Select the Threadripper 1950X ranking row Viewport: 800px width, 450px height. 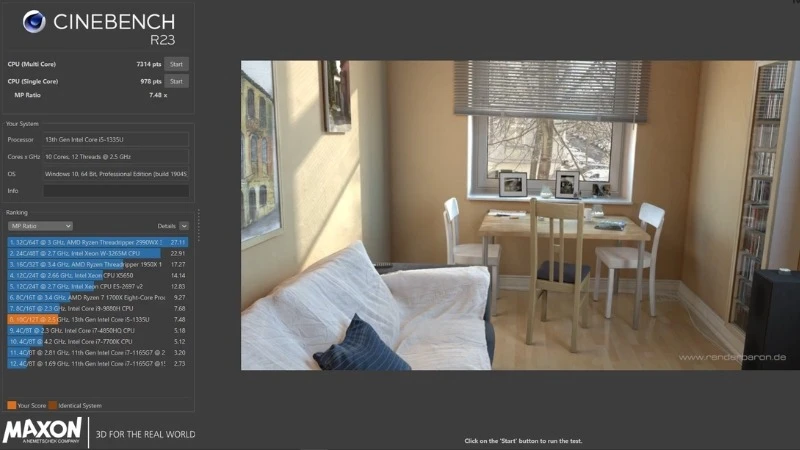point(97,264)
